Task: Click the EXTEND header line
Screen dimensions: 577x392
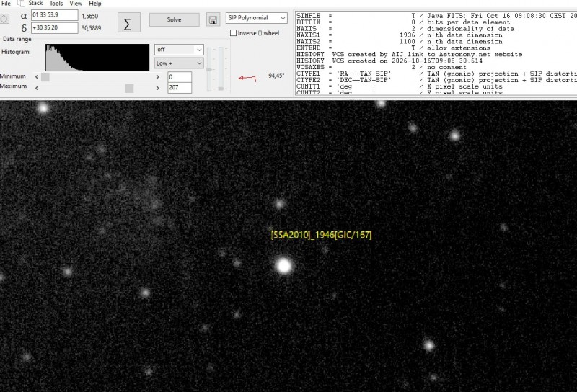Action: [393, 48]
